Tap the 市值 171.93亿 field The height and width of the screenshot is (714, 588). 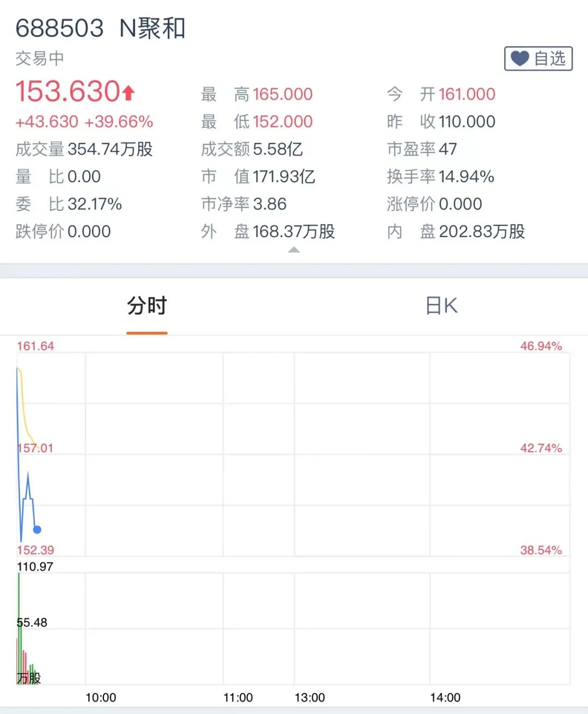(258, 176)
